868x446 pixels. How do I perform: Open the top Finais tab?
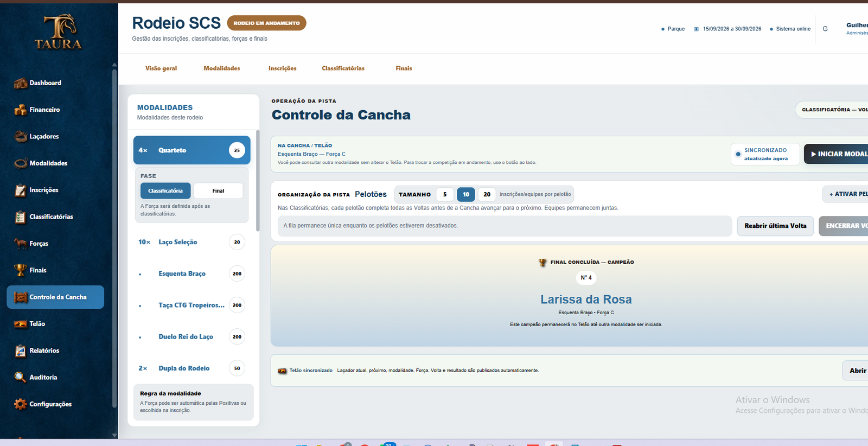tap(404, 68)
